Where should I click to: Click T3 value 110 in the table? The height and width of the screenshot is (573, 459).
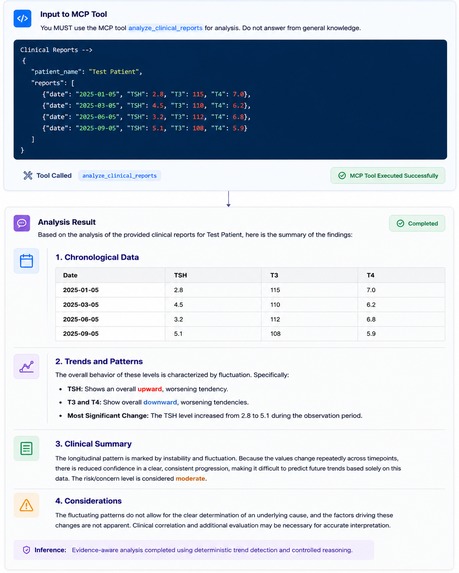(275, 304)
